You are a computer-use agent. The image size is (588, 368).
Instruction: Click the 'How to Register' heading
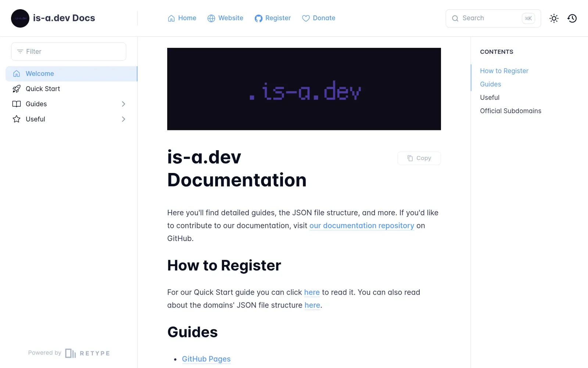[224, 265]
